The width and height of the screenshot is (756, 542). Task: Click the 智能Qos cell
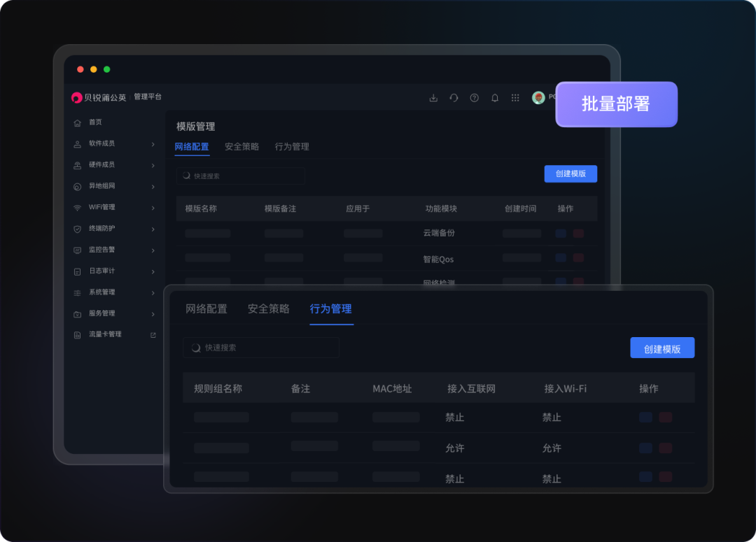point(438,259)
